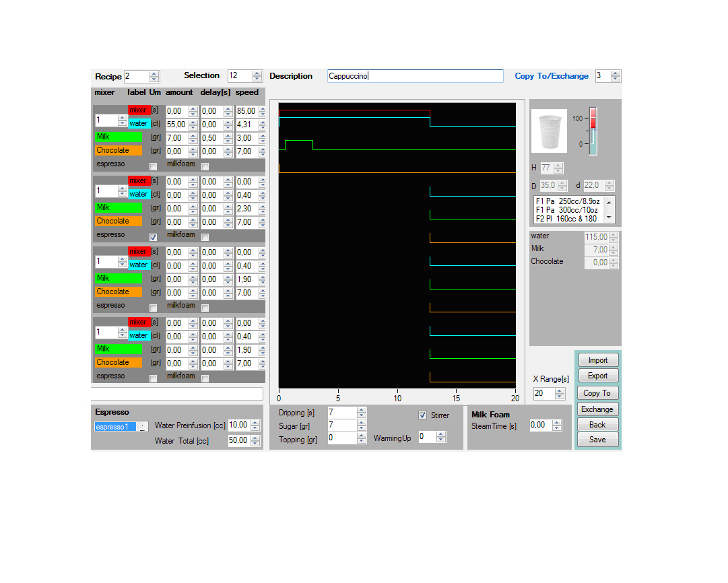This screenshot has width=728, height=583.
Task: Click the total water value 115,00
Action: pyautogui.click(x=597, y=237)
